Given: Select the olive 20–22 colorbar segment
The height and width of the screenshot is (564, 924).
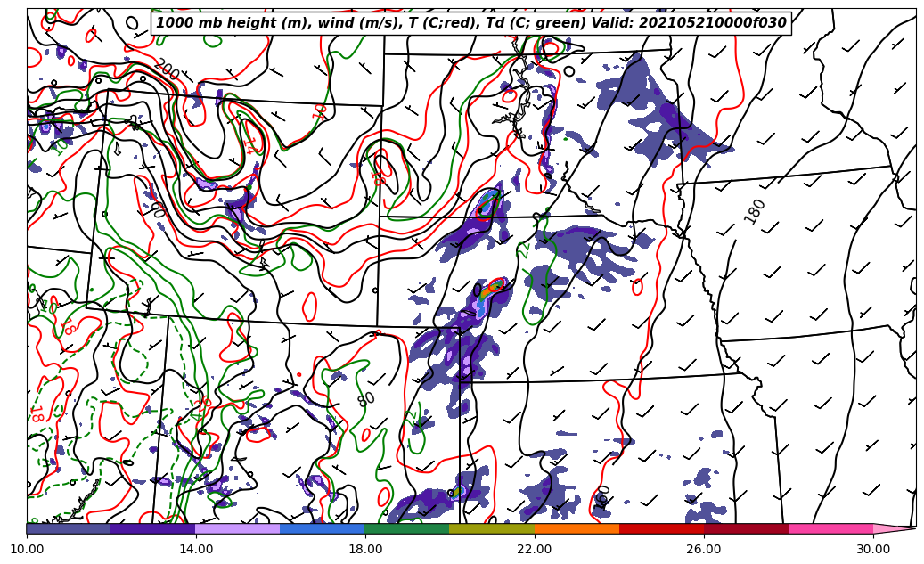Looking at the screenshot, I should 492,528.
